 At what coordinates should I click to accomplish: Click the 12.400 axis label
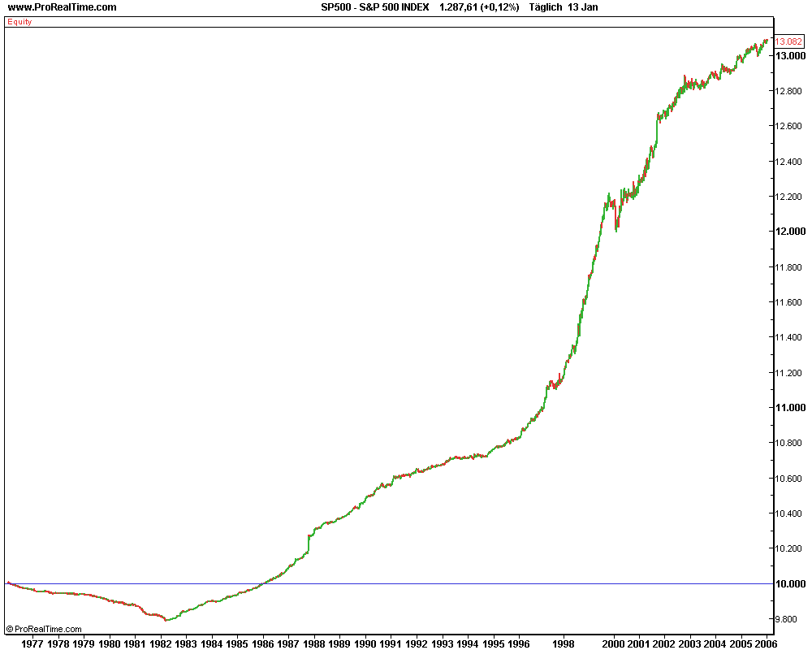[788, 162]
